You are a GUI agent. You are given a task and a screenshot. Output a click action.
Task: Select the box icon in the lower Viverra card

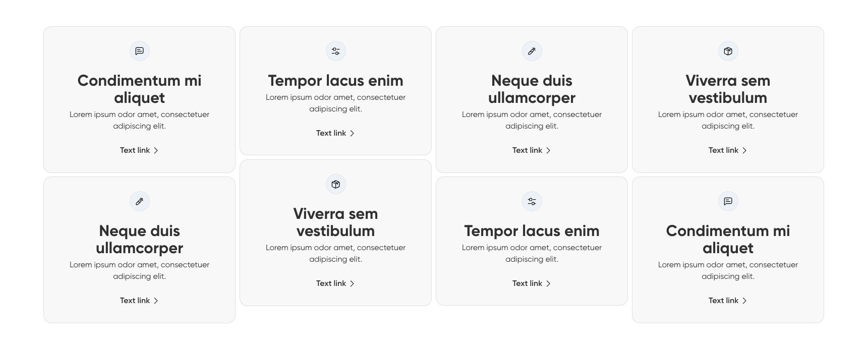(x=336, y=184)
